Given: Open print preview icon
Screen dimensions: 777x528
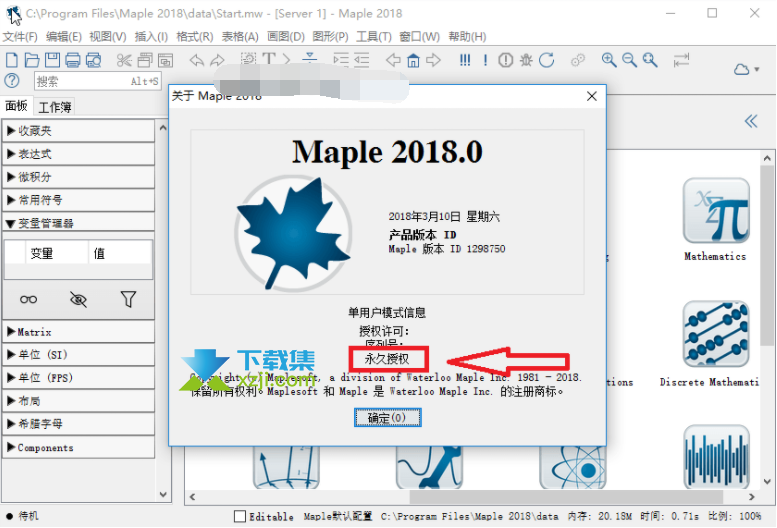Looking at the screenshot, I should coord(94,60).
